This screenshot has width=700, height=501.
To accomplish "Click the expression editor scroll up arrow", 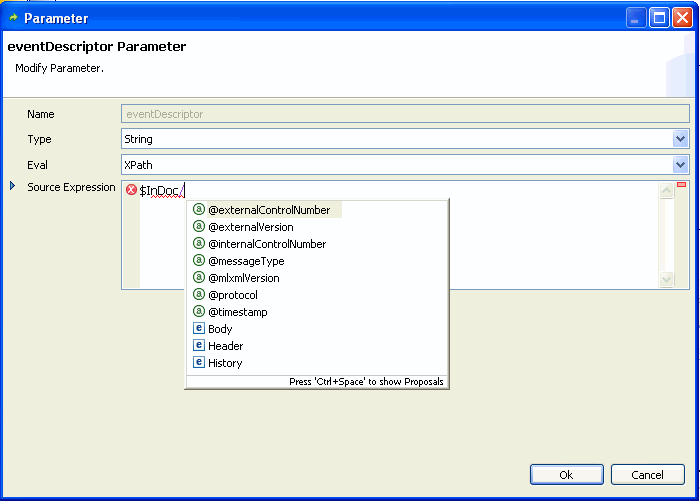I will point(666,191).
